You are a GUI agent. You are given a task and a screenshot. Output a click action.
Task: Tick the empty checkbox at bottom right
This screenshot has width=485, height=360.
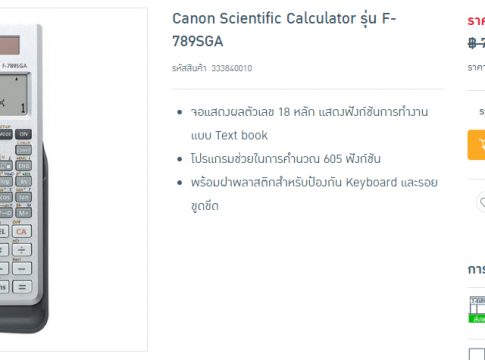point(477,354)
